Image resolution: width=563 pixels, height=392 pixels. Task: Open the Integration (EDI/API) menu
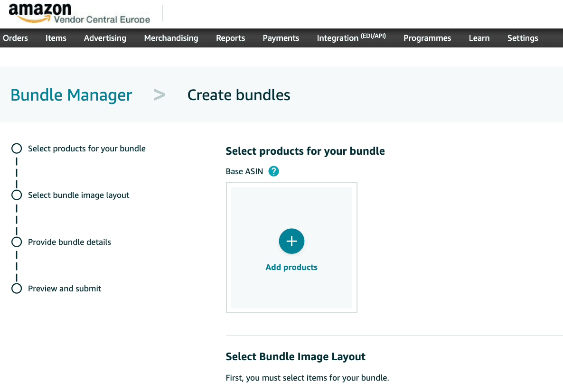(x=351, y=38)
